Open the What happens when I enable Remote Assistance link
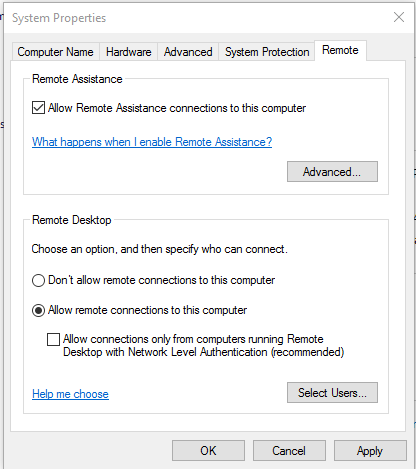The image size is (416, 469). click(x=152, y=142)
